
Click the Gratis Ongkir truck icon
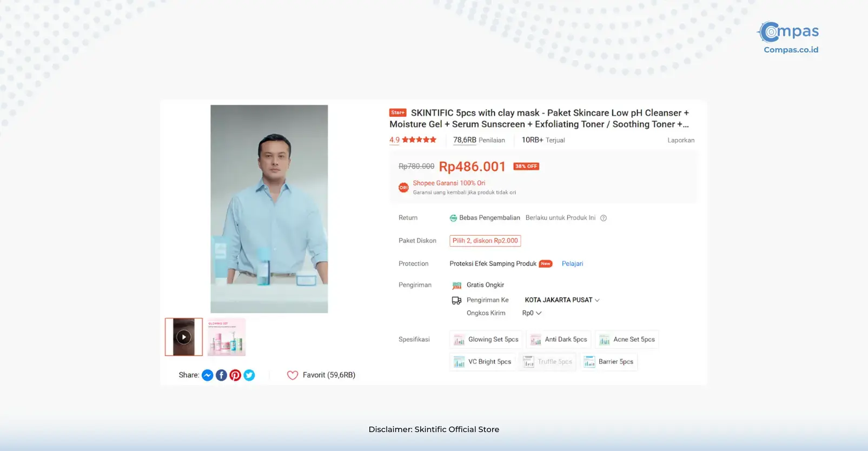pos(457,285)
